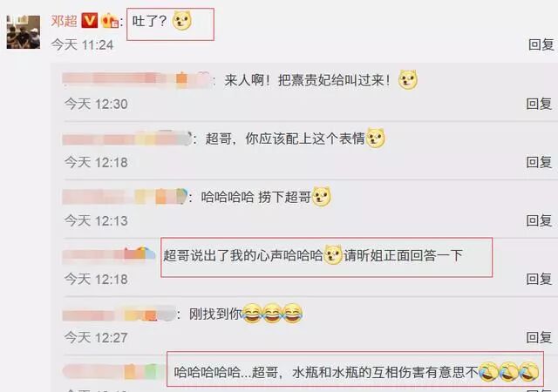
Task: Click the 今天 11:24 timestamp
Action: coord(82,44)
